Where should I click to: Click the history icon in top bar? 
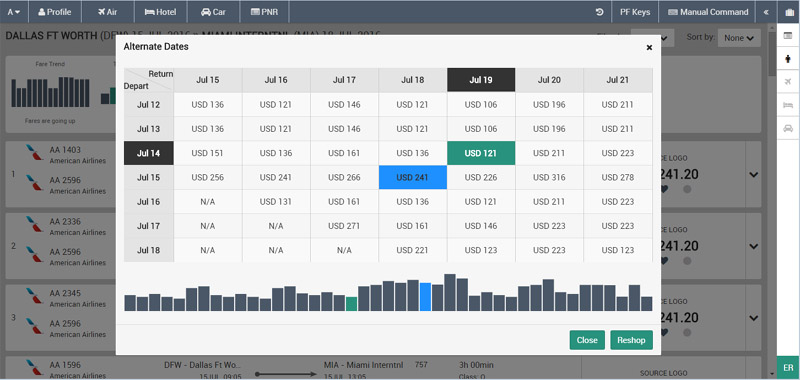point(600,12)
